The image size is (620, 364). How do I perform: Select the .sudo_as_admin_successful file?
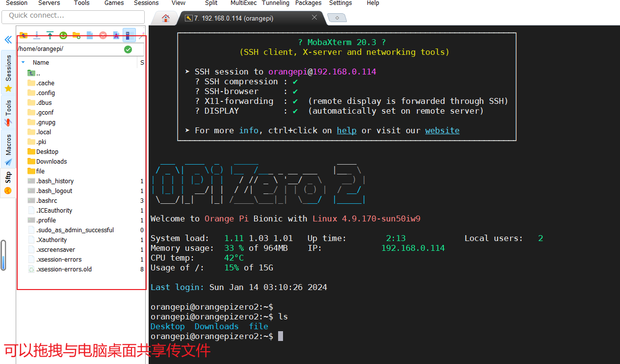[71, 230]
